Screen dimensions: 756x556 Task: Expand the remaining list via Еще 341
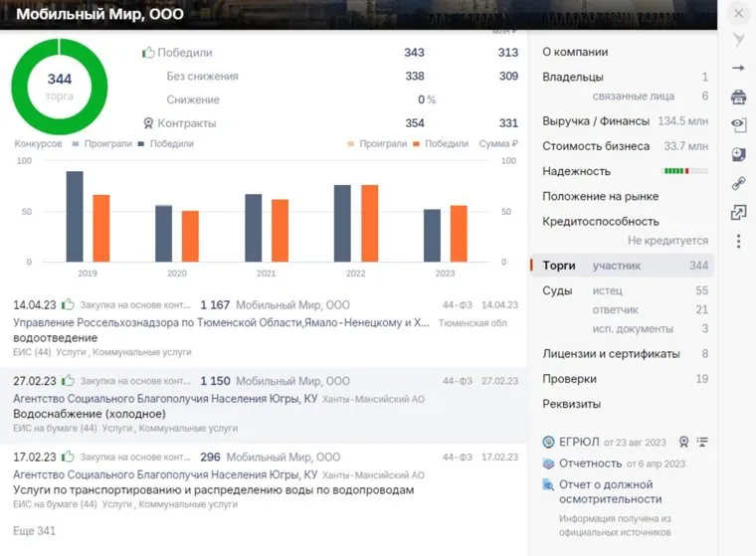click(x=34, y=531)
